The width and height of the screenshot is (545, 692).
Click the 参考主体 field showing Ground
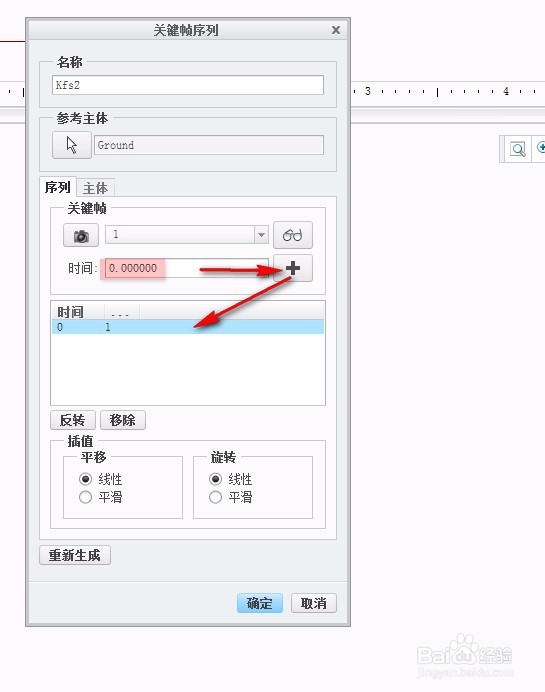[x=209, y=145]
